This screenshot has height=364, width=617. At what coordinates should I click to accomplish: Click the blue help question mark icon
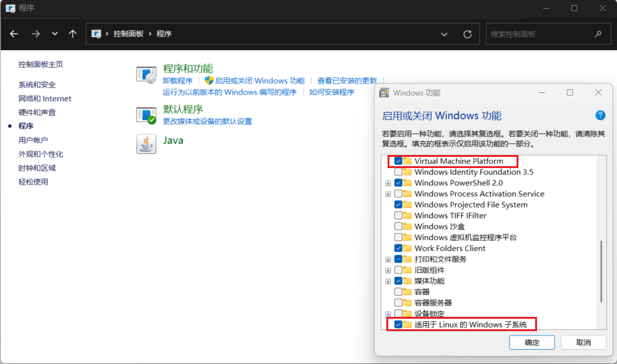(x=600, y=115)
